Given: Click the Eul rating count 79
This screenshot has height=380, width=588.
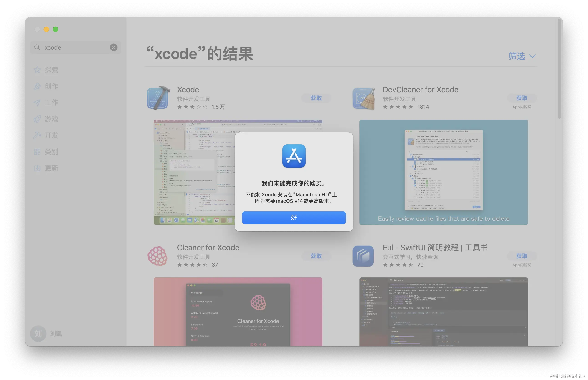Looking at the screenshot, I should 420,265.
